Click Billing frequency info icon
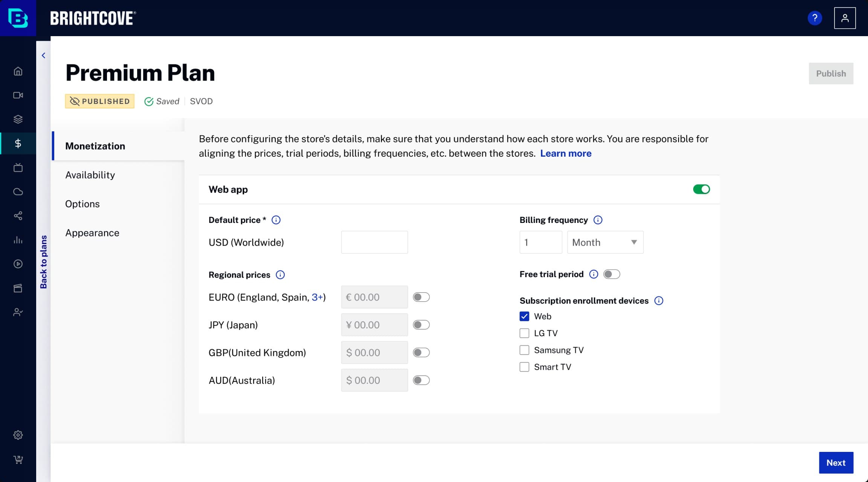This screenshot has height=482, width=868. pos(598,220)
